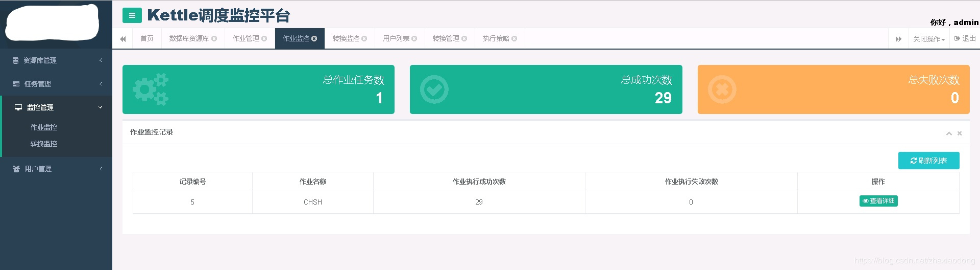
Task: Click the gears icon on 总作业任务数 card
Action: (x=151, y=89)
